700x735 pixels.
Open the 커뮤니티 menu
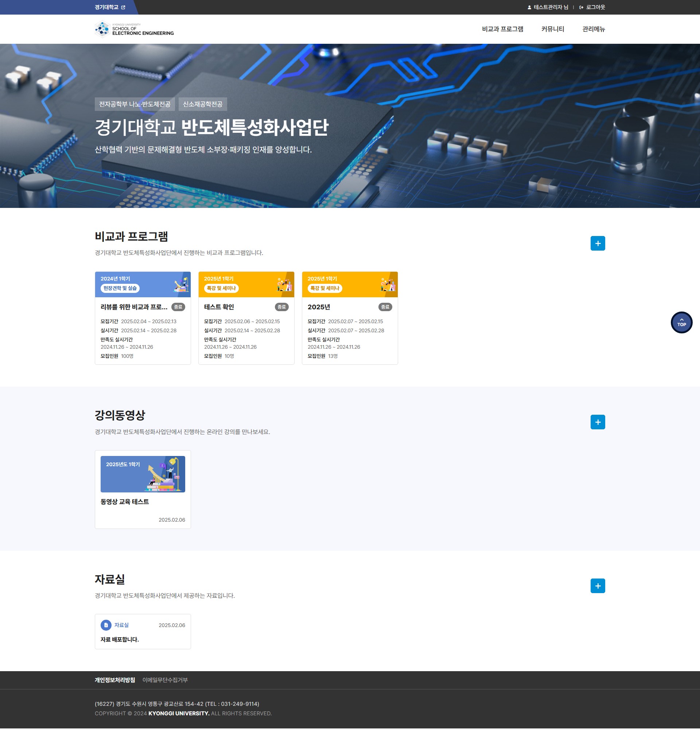point(552,29)
